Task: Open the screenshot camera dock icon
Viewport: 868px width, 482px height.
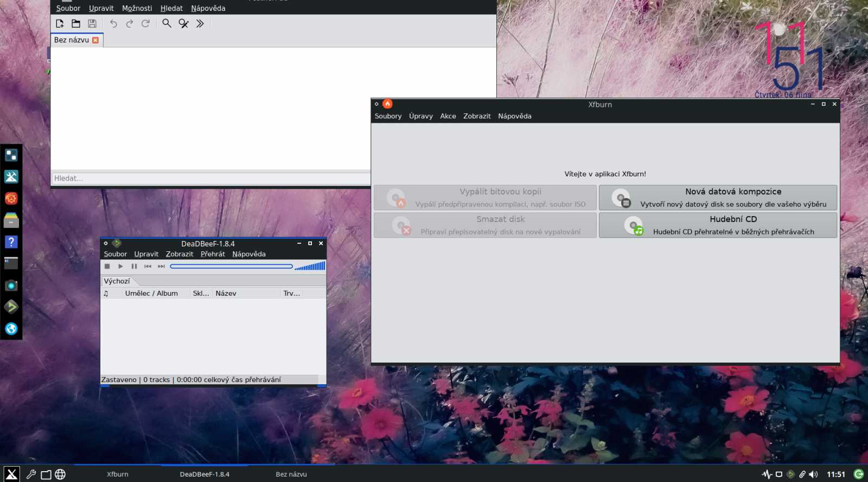Action: 11,286
